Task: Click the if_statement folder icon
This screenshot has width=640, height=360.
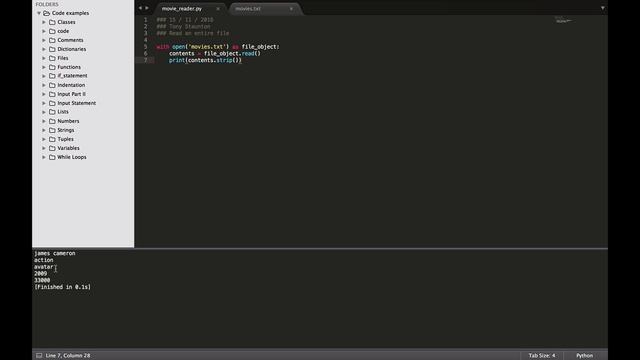Action: [52, 76]
